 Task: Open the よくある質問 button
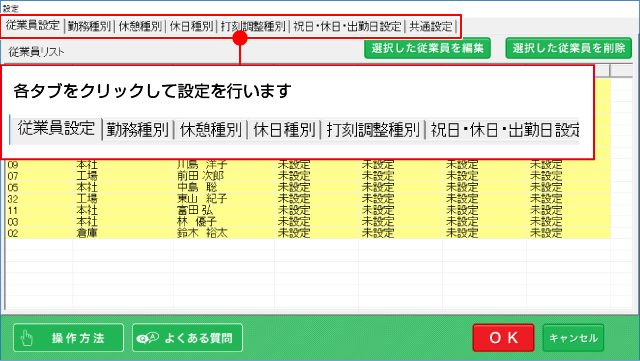click(x=187, y=338)
